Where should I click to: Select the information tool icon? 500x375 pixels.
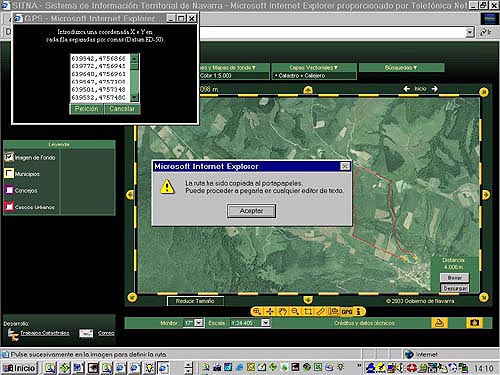click(359, 311)
